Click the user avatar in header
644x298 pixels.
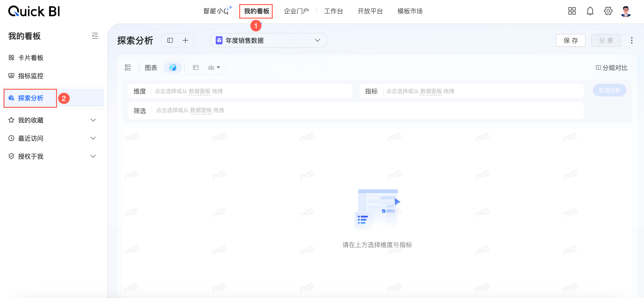[626, 11]
